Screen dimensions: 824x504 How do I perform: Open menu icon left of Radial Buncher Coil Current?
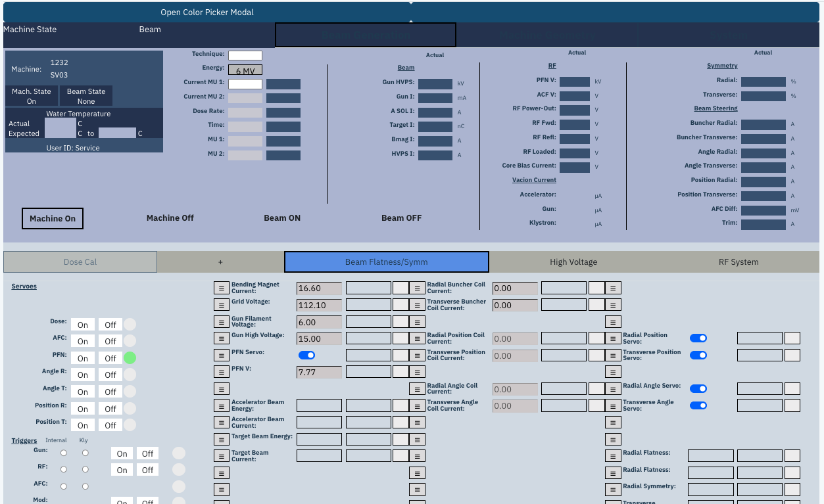417,288
